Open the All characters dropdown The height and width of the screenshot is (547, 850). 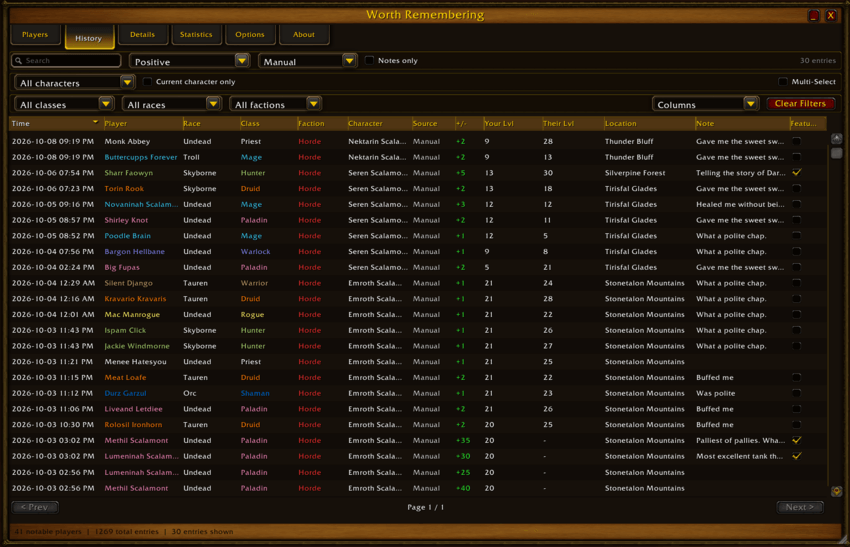click(74, 82)
